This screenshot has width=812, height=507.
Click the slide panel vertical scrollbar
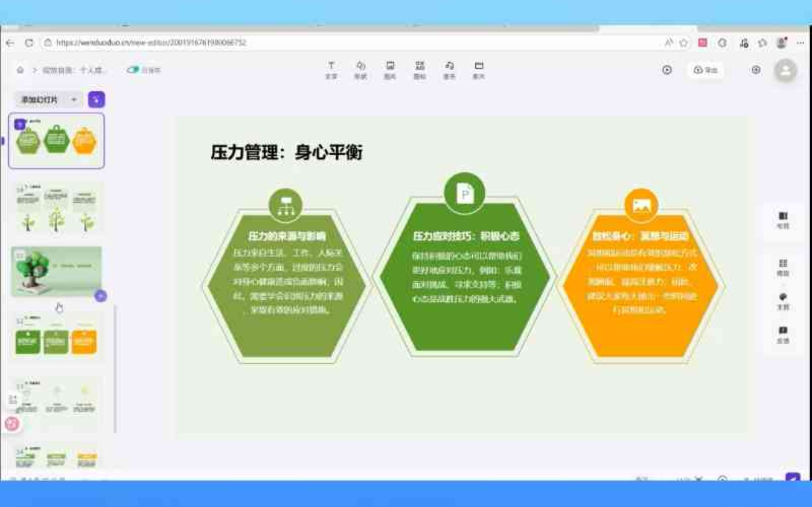[x=115, y=368]
